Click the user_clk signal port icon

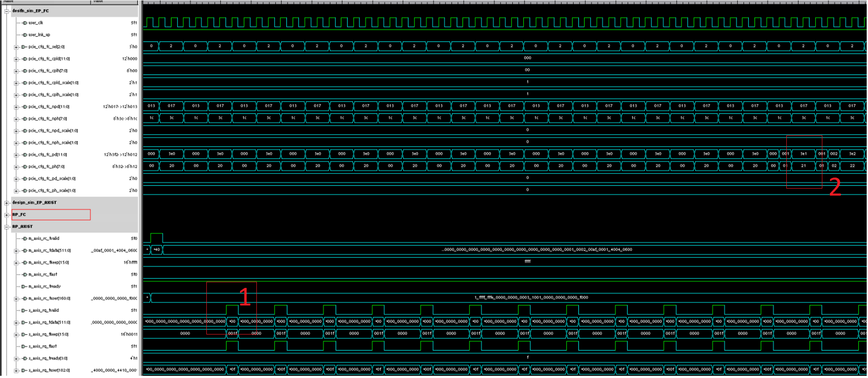tap(25, 23)
